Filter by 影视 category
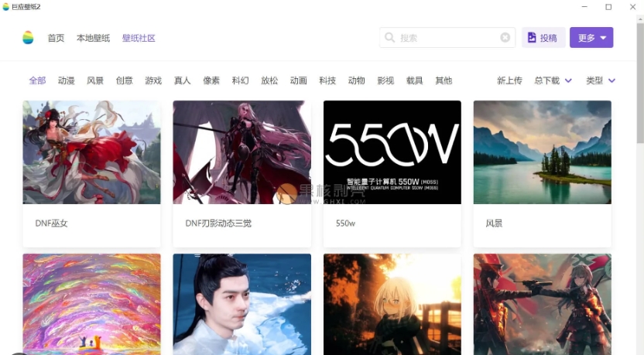 tap(385, 80)
